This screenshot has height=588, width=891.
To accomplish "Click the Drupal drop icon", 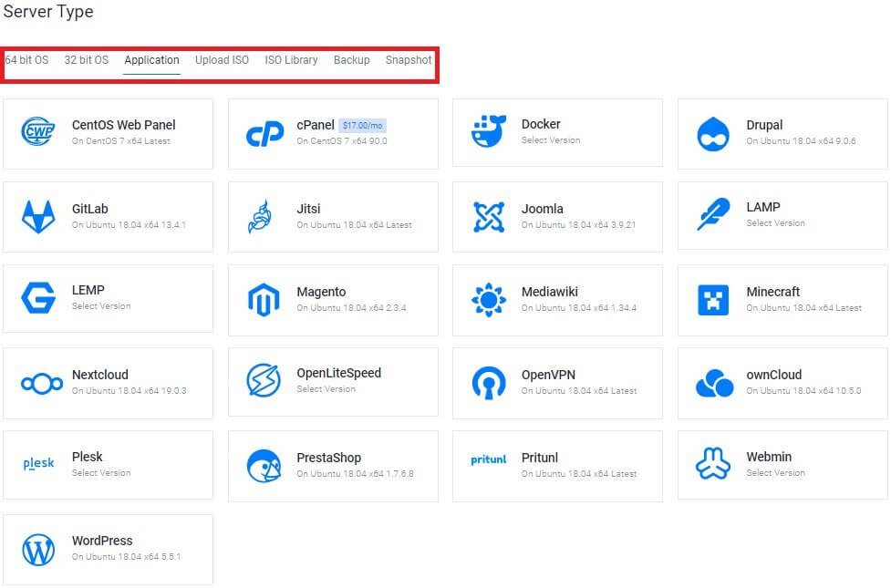I will (x=713, y=134).
